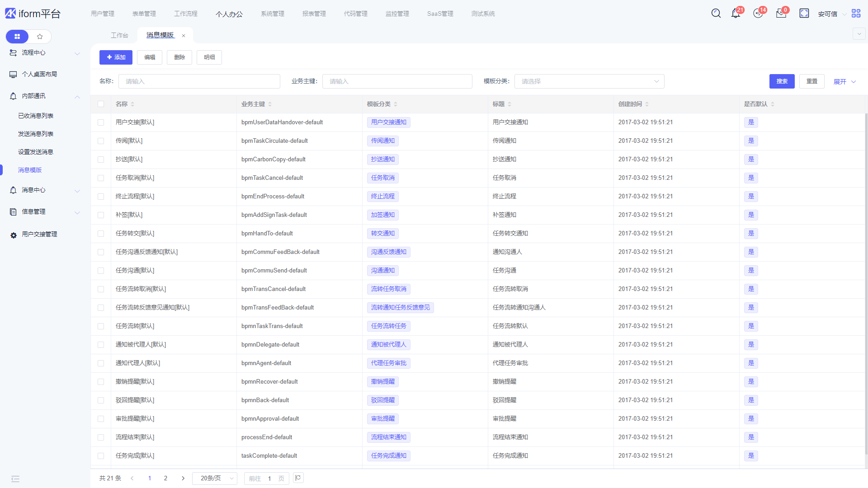
Task: Open the 模板分类 select dropdown
Action: (589, 81)
